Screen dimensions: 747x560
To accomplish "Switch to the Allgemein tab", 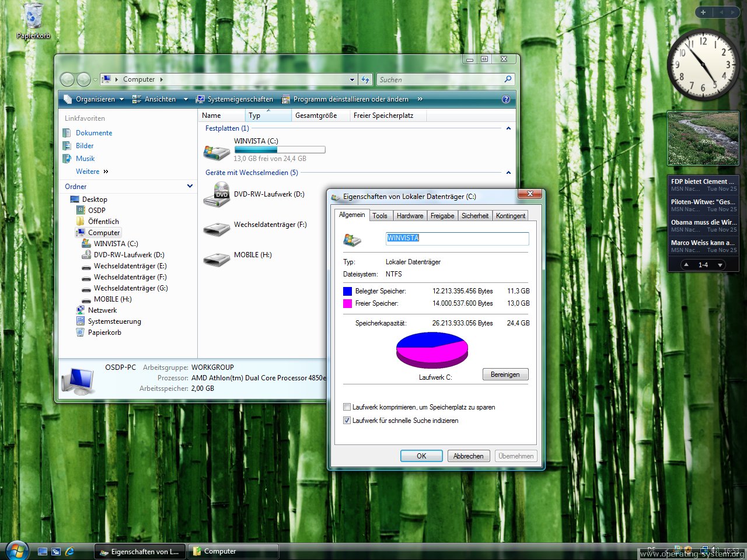I will coord(352,215).
